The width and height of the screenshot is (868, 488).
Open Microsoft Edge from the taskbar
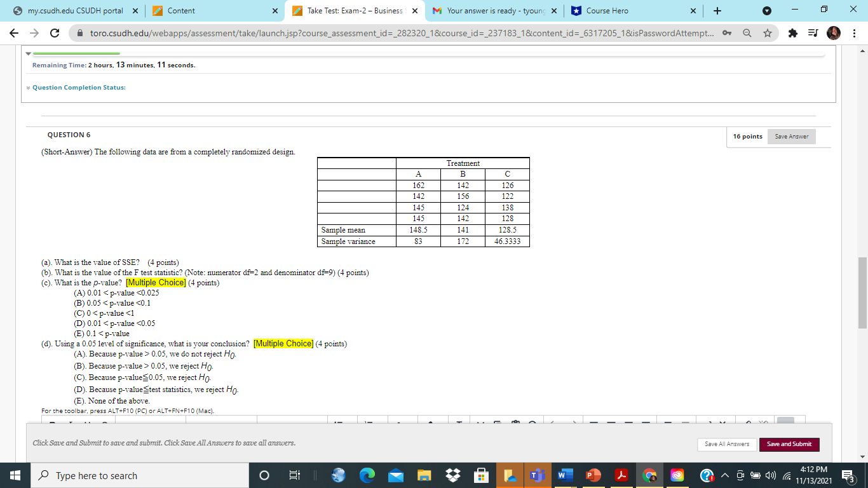[x=368, y=475]
